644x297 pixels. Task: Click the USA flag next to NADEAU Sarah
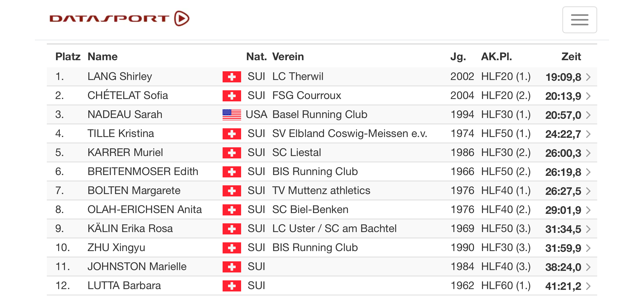click(232, 115)
